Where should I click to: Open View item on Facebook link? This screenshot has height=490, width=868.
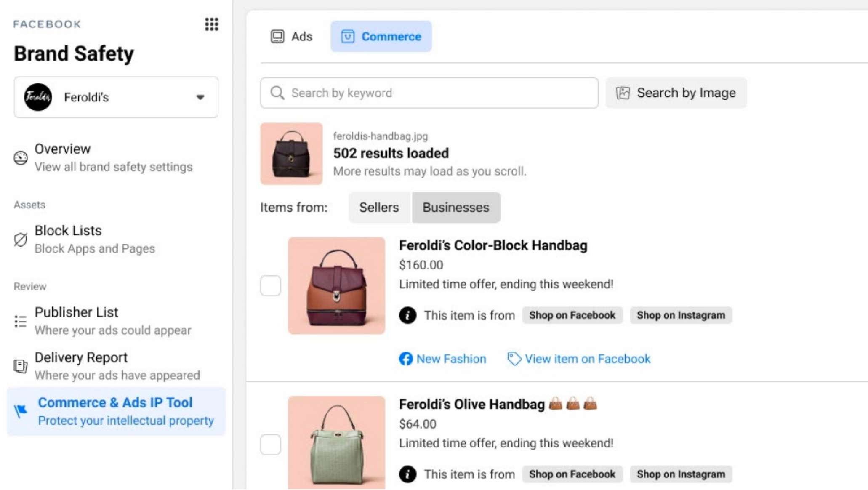[x=587, y=359]
